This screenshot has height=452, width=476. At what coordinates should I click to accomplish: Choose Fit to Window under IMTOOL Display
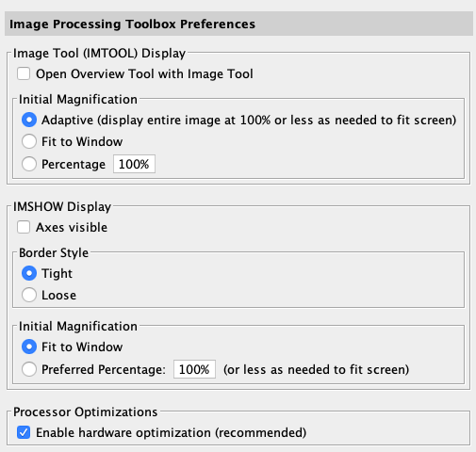(29, 141)
